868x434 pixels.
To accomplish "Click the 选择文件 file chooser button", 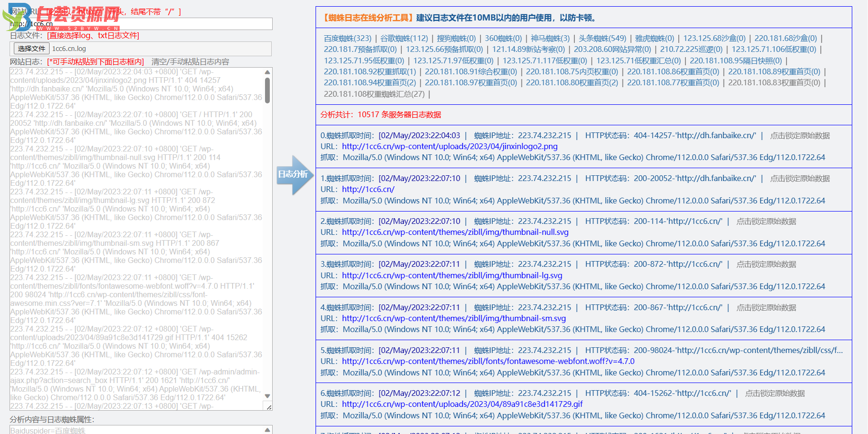I will click(x=31, y=49).
